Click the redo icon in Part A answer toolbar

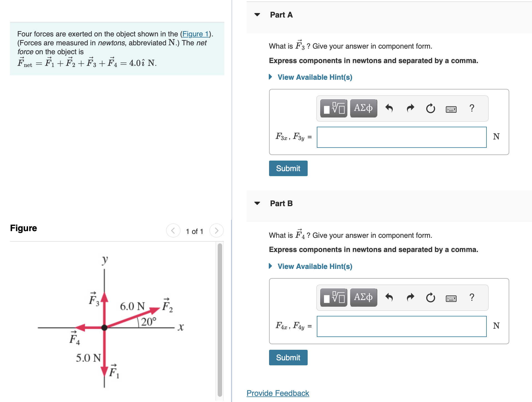(410, 108)
